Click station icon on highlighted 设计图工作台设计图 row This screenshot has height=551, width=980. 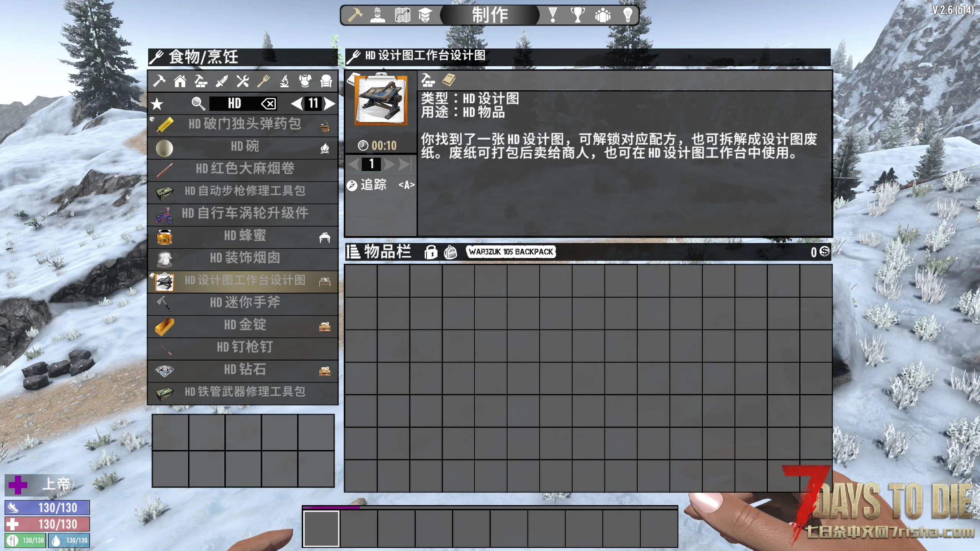tap(325, 282)
